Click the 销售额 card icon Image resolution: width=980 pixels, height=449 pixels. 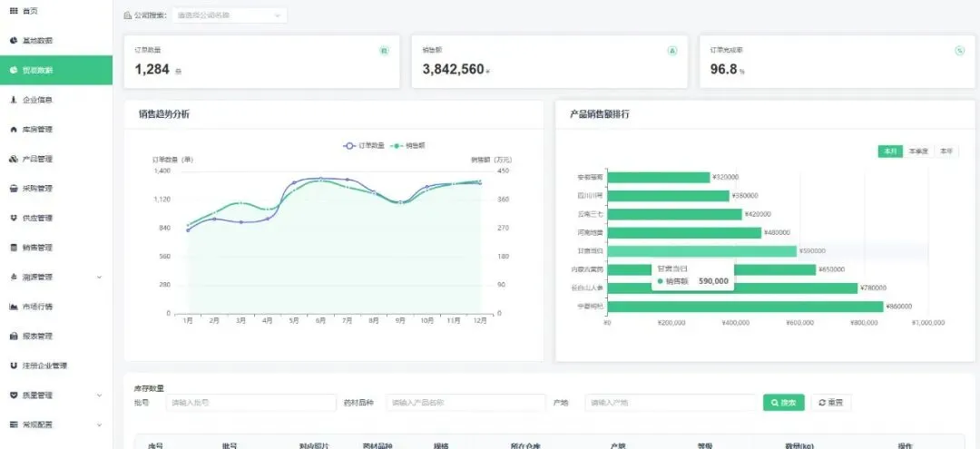[672, 51]
